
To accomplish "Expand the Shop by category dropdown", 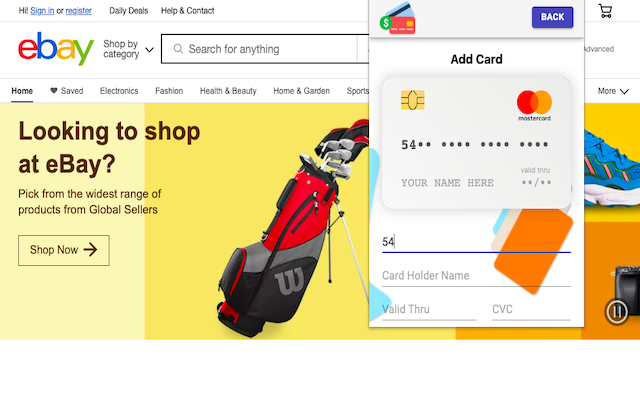I will [128, 49].
